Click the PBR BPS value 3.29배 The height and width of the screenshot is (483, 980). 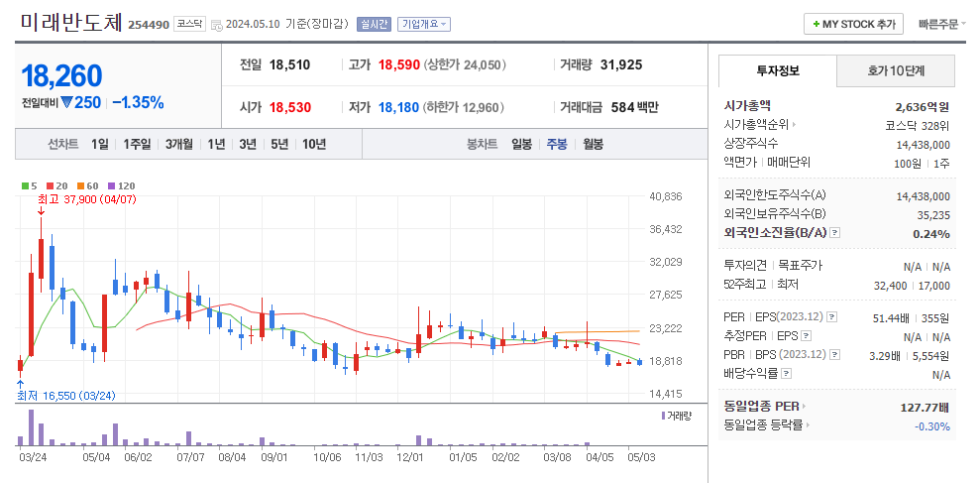coord(884,356)
